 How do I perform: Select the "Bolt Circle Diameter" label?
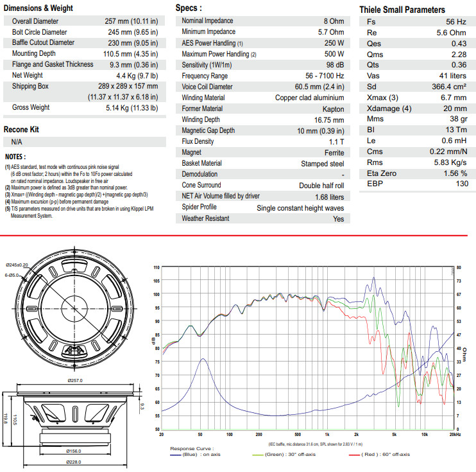tap(40, 32)
